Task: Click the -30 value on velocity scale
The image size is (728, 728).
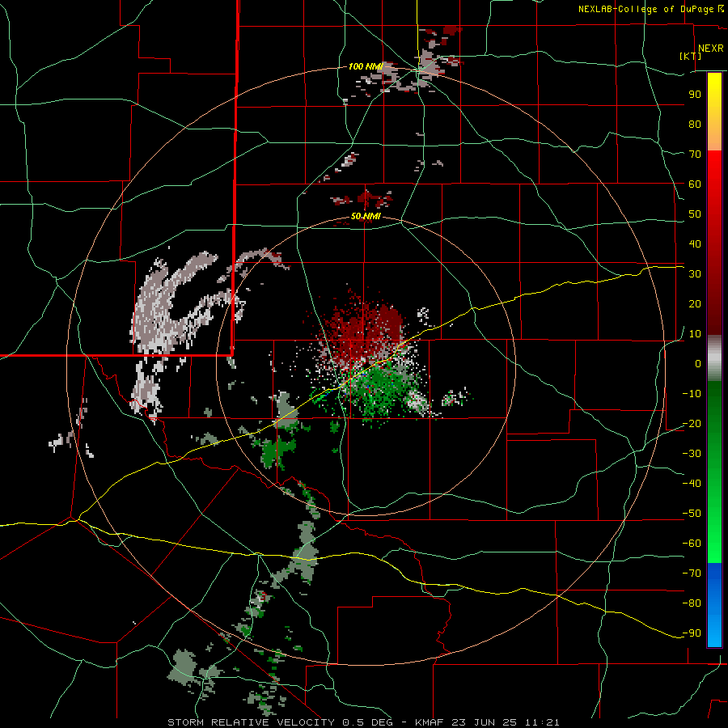Action: 692,454
